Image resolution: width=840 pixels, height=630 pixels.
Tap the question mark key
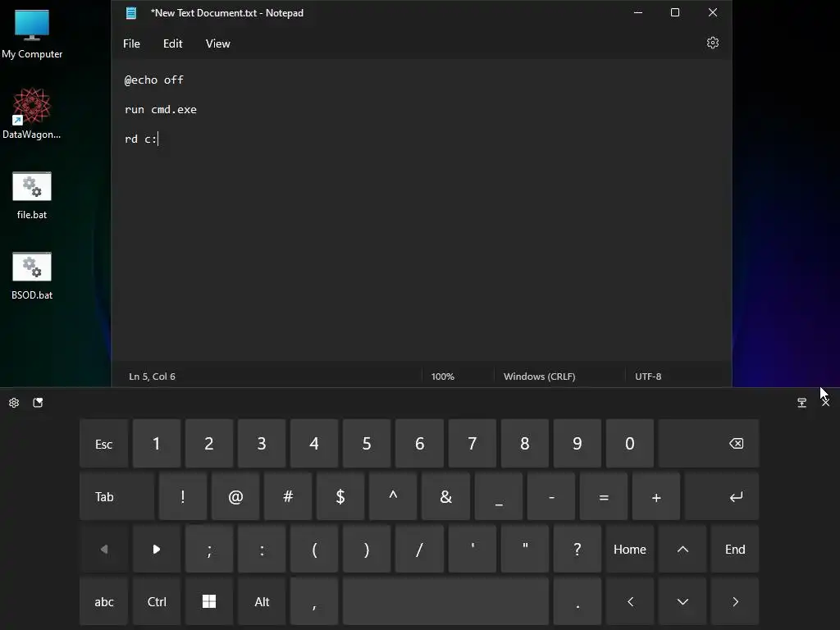coord(577,549)
